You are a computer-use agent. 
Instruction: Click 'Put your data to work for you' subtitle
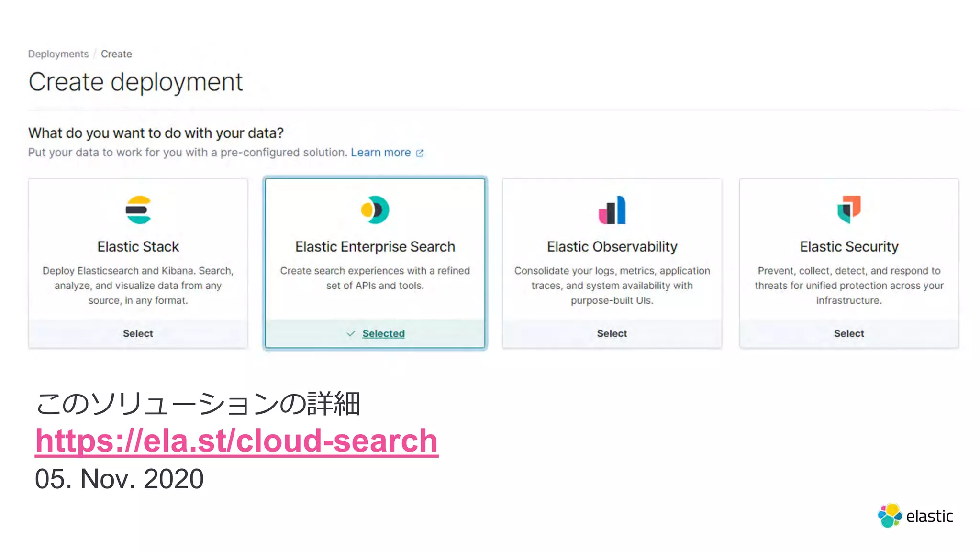[x=188, y=153]
